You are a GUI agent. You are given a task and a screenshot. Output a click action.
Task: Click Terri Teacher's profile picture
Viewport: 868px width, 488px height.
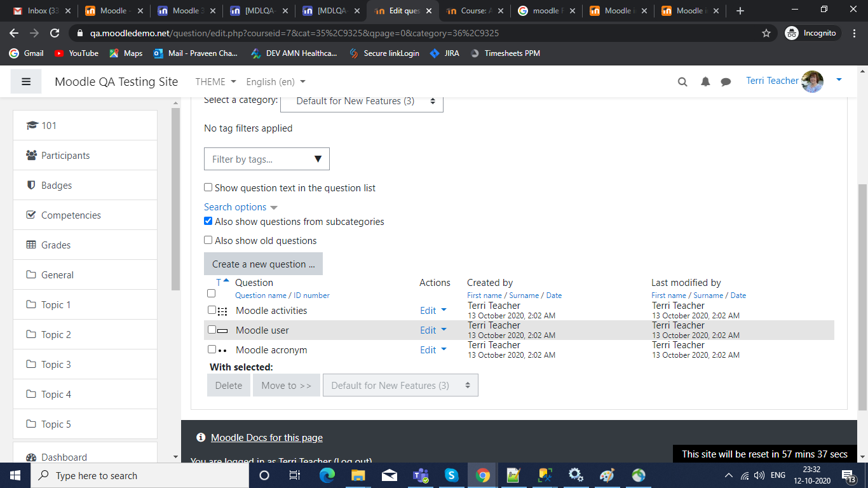point(813,81)
